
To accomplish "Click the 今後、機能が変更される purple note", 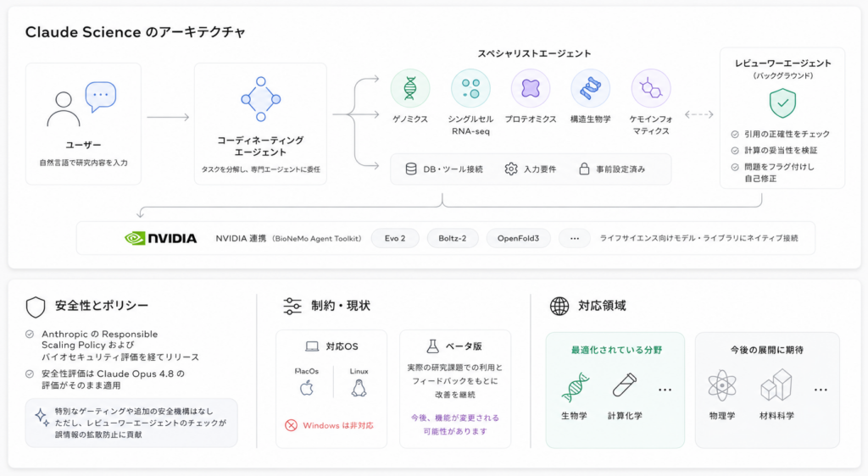I will point(455,424).
